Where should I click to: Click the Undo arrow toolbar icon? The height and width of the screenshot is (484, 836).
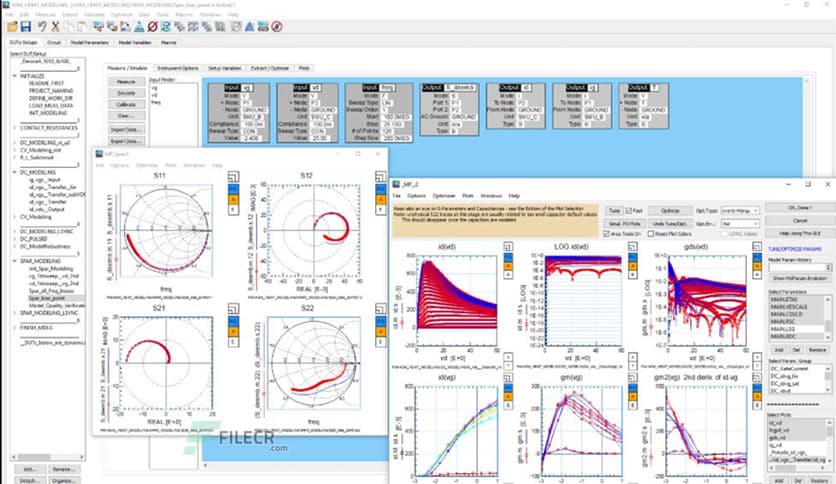[x=42, y=26]
